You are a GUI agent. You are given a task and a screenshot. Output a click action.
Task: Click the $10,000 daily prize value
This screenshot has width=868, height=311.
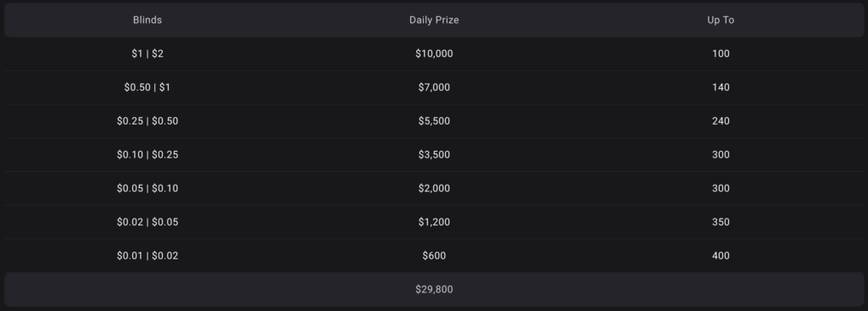click(434, 53)
